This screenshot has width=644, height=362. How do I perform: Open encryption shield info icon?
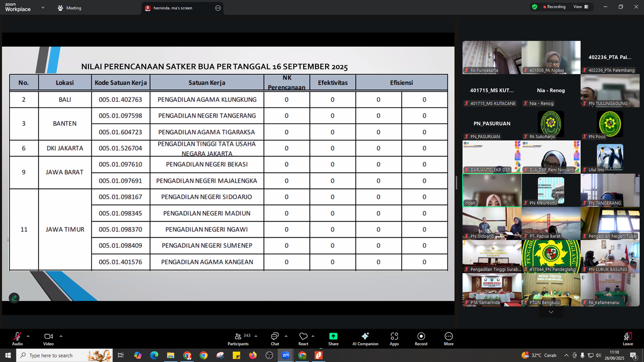coord(535,7)
